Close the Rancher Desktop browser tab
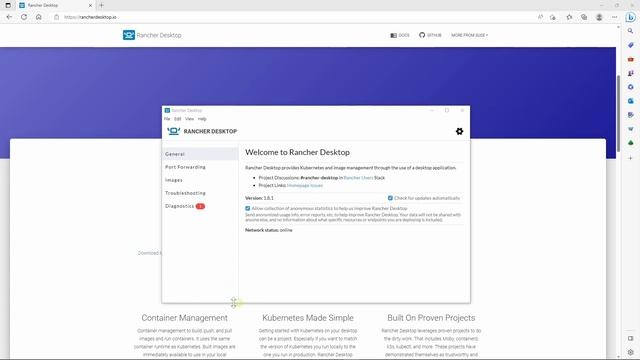Image resolution: width=640 pixels, height=360 pixels. (90, 5)
